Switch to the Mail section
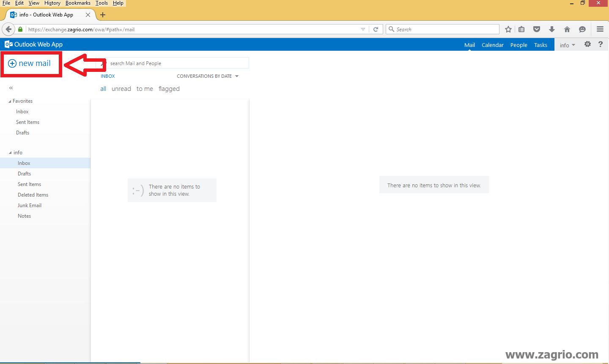609x364 pixels. click(469, 45)
